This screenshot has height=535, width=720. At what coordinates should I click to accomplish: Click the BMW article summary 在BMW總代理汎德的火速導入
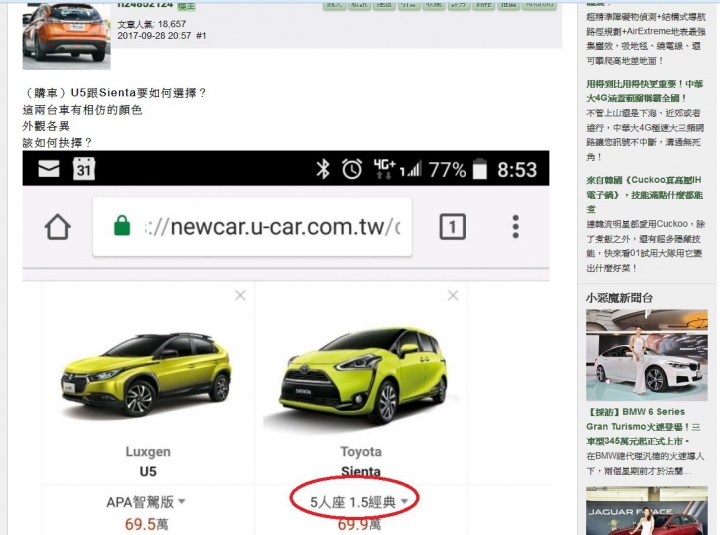(x=645, y=463)
